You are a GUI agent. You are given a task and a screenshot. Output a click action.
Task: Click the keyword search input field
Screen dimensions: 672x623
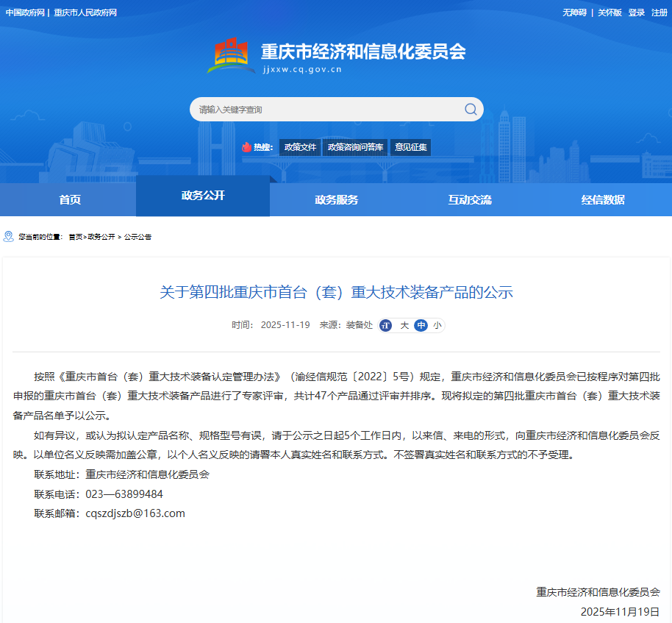pyautogui.click(x=324, y=110)
